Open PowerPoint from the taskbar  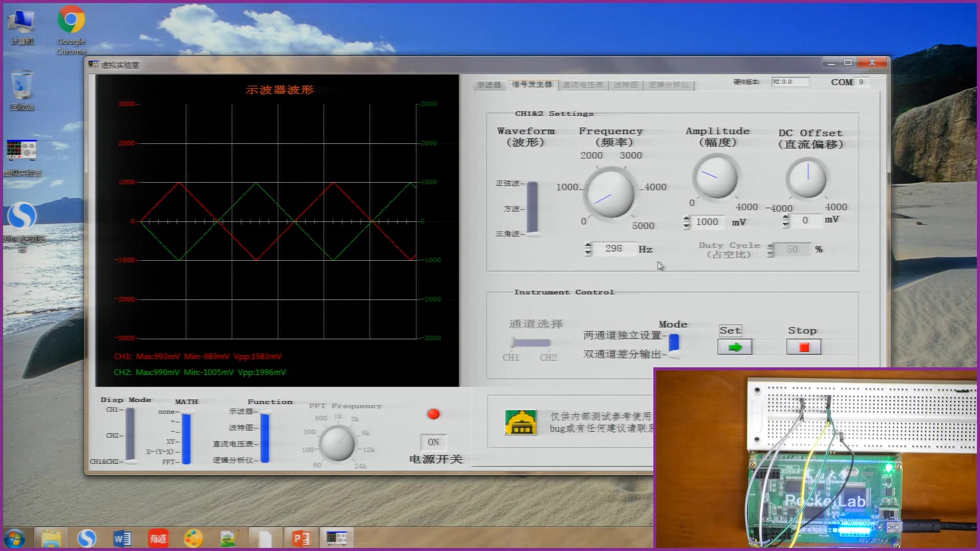click(301, 538)
